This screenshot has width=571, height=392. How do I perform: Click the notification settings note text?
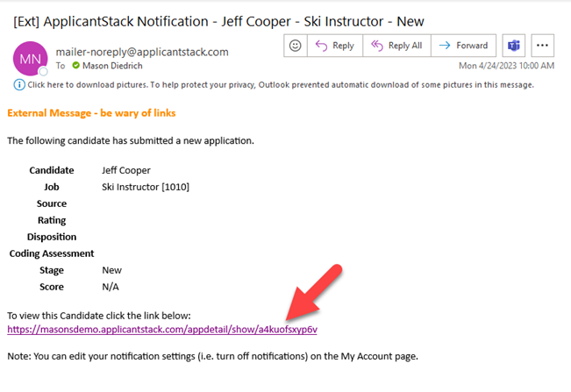(212, 356)
